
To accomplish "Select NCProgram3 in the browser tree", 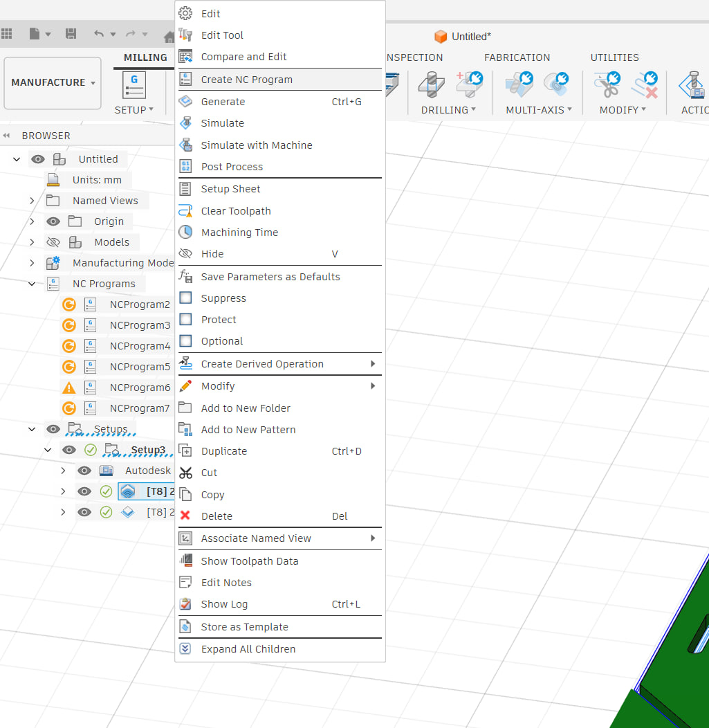I will [140, 325].
